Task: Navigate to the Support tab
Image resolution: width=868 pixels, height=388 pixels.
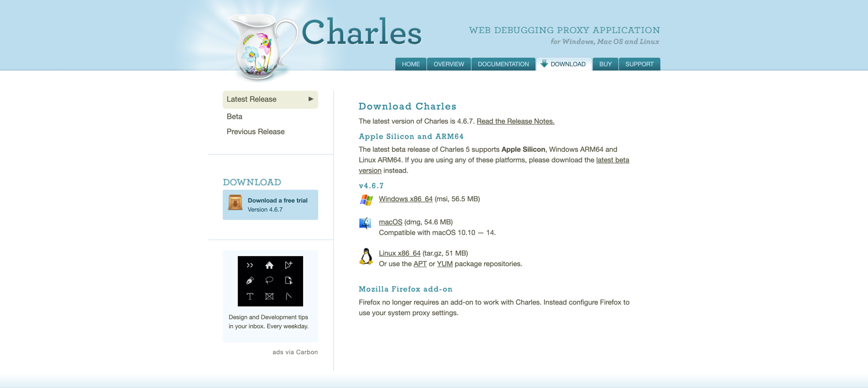Action: 639,64
